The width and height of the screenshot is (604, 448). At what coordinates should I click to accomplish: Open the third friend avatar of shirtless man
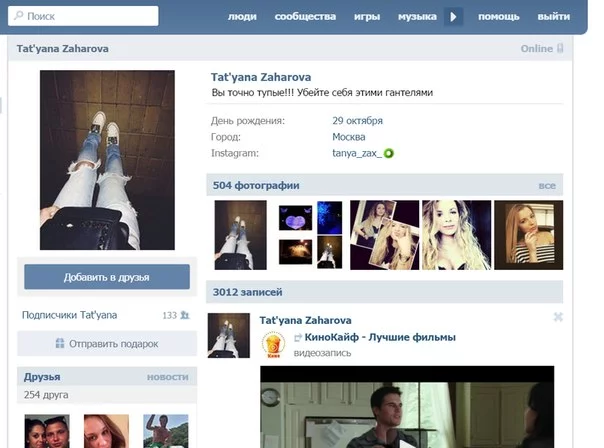166,431
